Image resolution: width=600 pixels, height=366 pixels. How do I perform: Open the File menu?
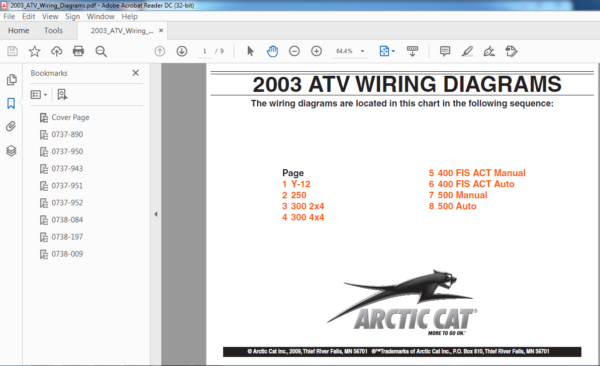[9, 16]
